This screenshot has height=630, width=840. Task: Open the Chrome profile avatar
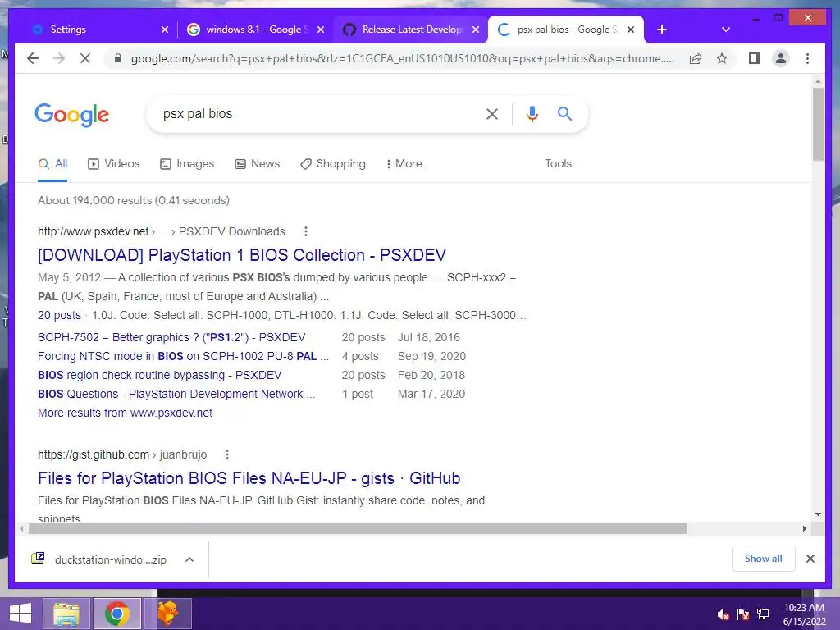(x=781, y=58)
